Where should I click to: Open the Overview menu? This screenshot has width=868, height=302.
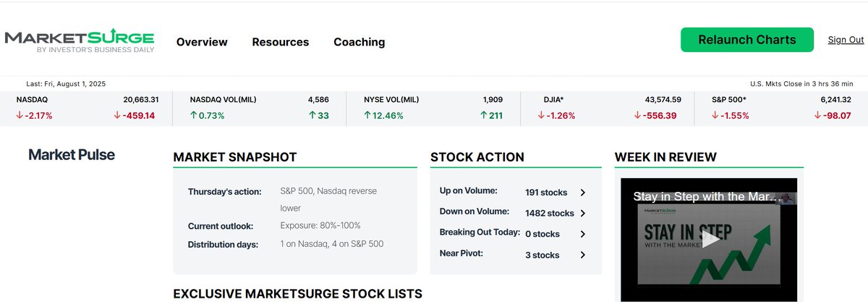tap(202, 42)
